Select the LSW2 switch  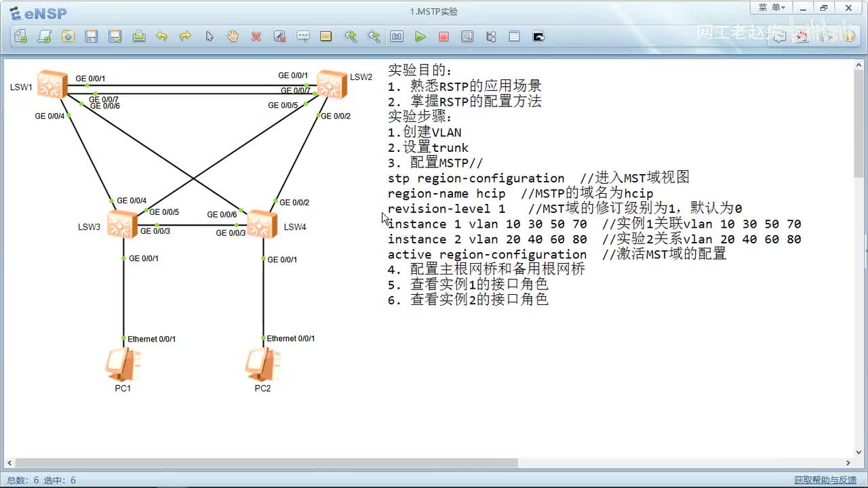click(332, 84)
